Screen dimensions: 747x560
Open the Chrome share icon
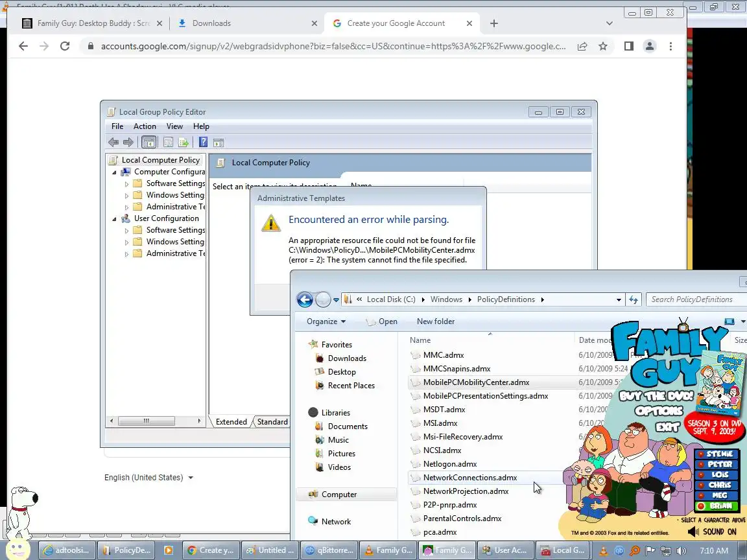[582, 46]
